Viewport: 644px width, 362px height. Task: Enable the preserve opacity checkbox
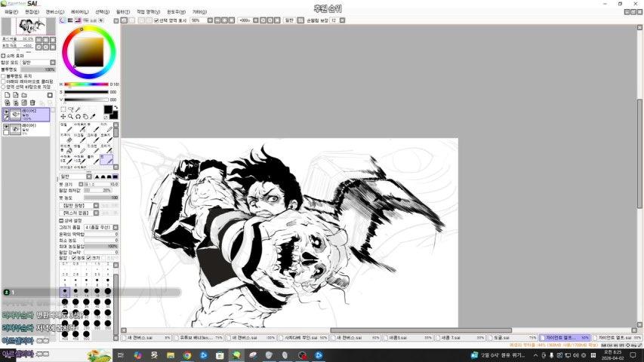pos(3,76)
